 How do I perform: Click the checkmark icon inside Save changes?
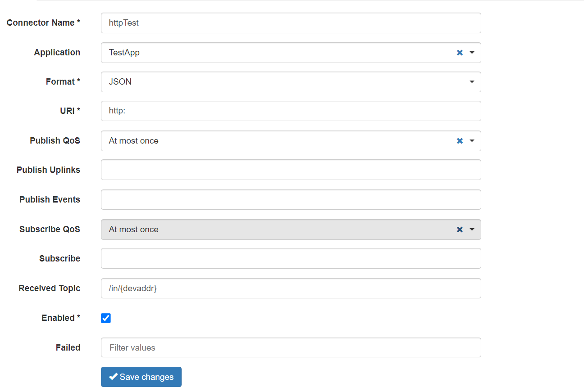(113, 377)
